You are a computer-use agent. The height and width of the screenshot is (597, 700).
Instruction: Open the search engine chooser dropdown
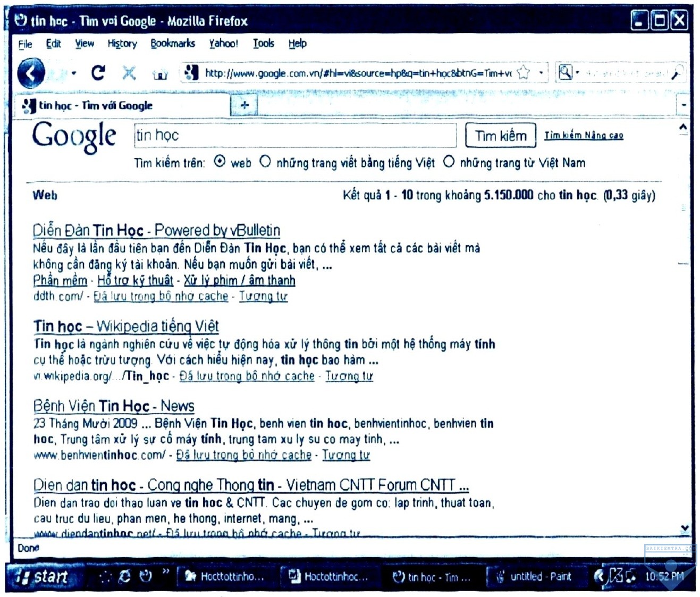[577, 72]
